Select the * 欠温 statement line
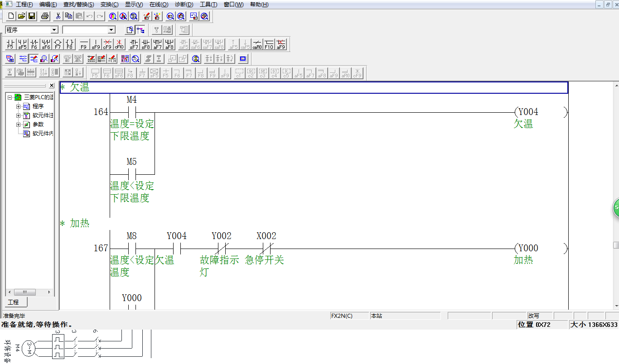 [x=314, y=87]
